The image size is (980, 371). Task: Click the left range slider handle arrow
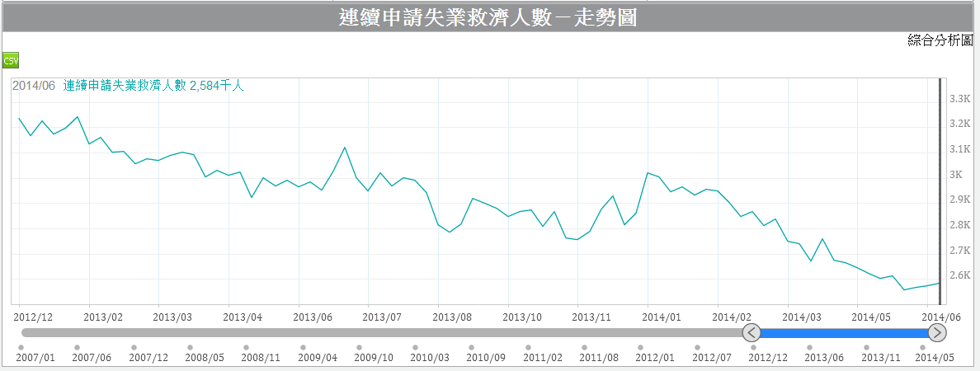coord(751,333)
